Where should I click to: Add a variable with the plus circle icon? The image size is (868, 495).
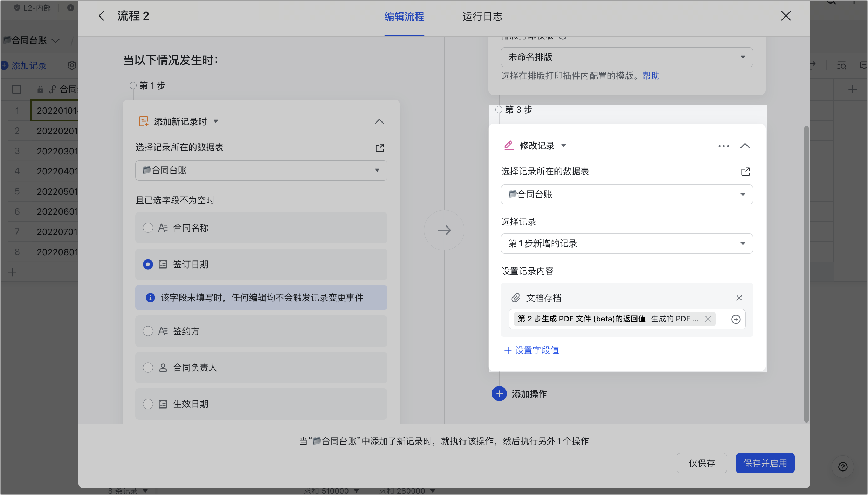[x=736, y=319]
